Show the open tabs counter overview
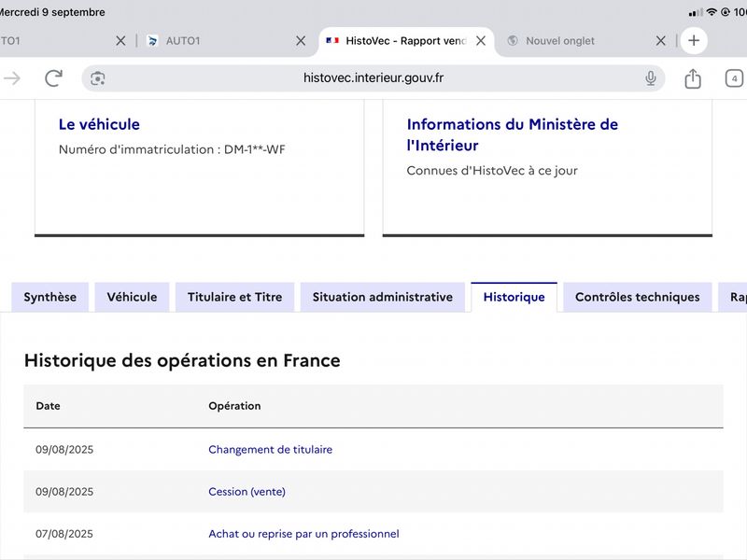 [734, 78]
